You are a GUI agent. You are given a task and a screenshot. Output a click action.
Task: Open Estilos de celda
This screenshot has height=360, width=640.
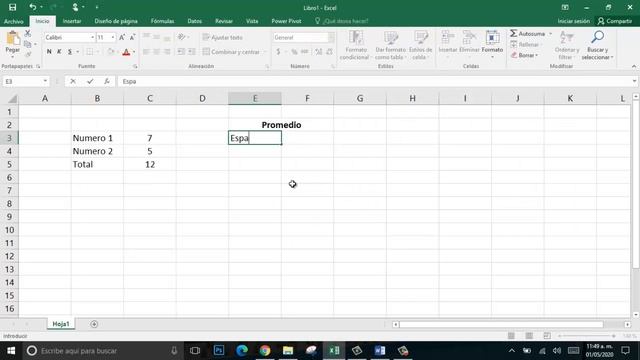(420, 46)
